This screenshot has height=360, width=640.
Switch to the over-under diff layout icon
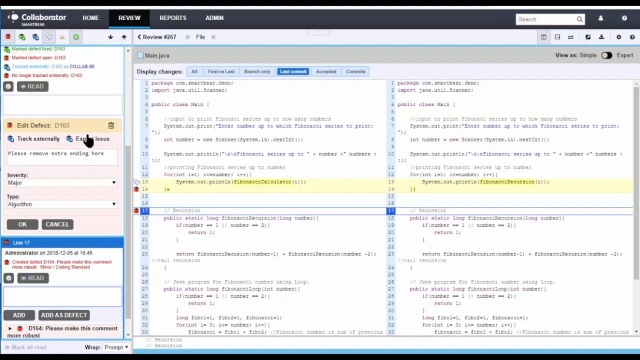[x=557, y=37]
